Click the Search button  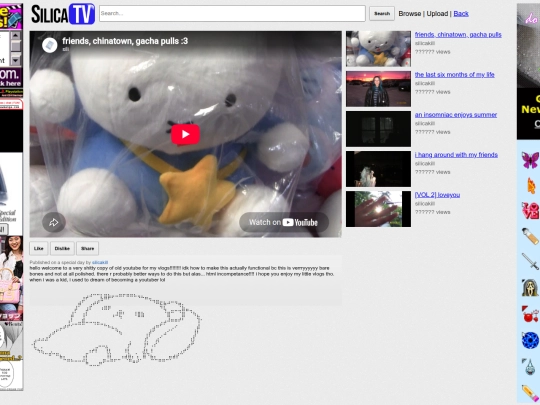[x=382, y=13]
